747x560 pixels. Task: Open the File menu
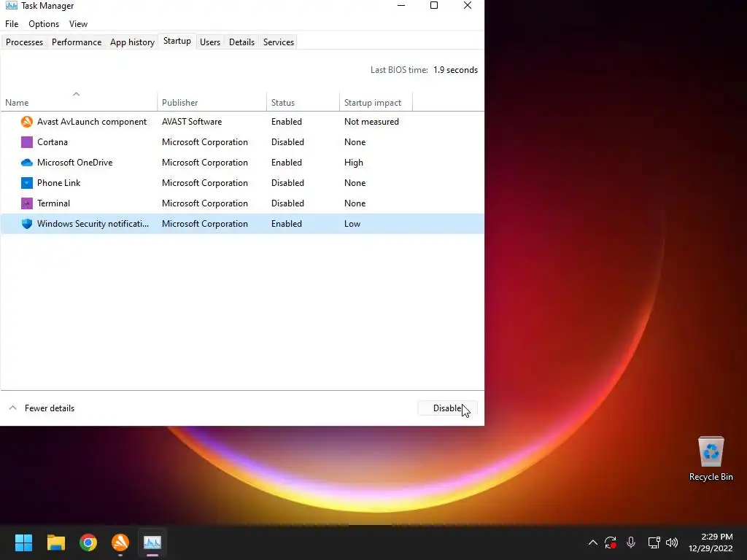(12, 24)
